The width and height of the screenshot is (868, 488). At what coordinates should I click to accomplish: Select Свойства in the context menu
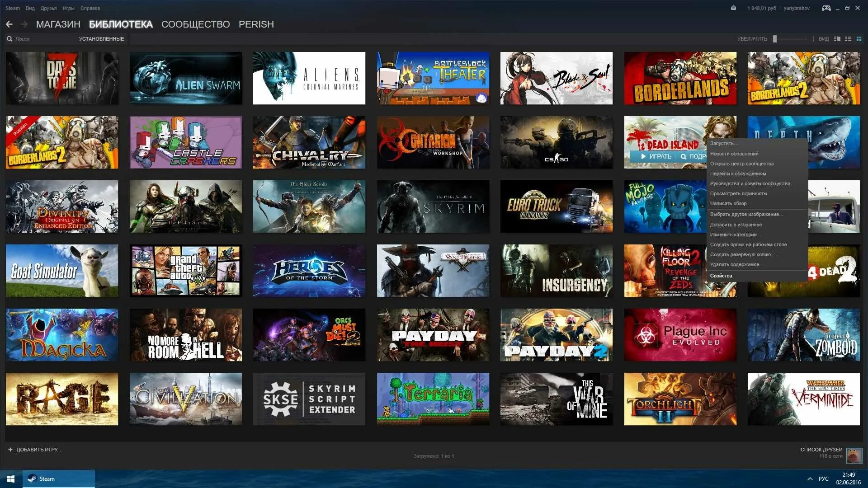[x=721, y=276]
